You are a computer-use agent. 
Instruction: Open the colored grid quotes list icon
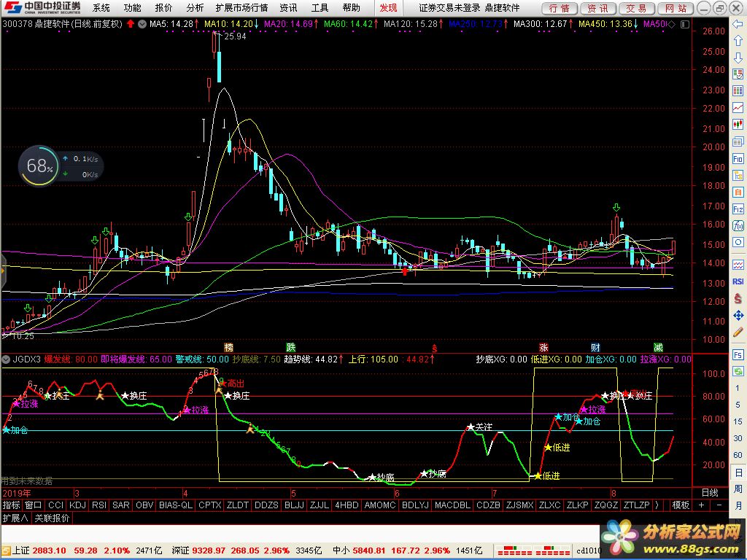click(x=738, y=91)
